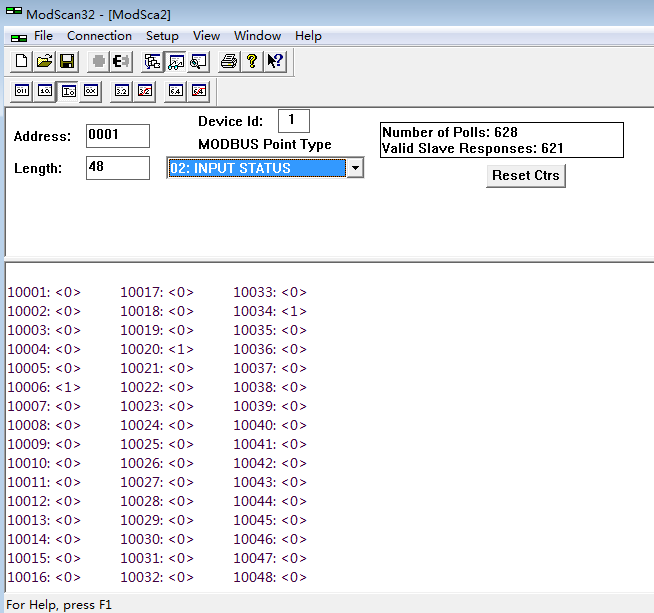Click the 10032: <0> data entry
The image size is (654, 613).
pyautogui.click(x=157, y=577)
